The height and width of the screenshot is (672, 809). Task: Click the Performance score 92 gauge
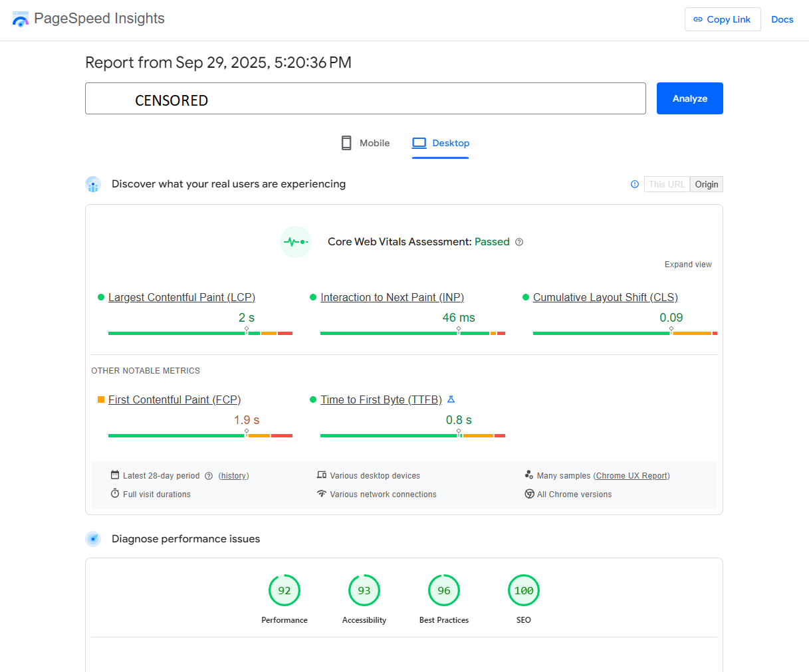point(285,590)
